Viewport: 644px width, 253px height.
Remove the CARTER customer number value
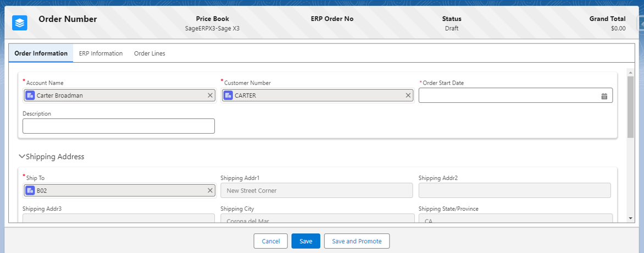408,95
